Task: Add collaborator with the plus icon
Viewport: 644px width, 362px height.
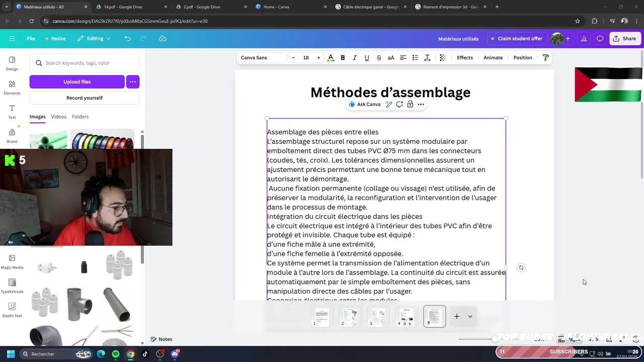Action: tap(568, 39)
